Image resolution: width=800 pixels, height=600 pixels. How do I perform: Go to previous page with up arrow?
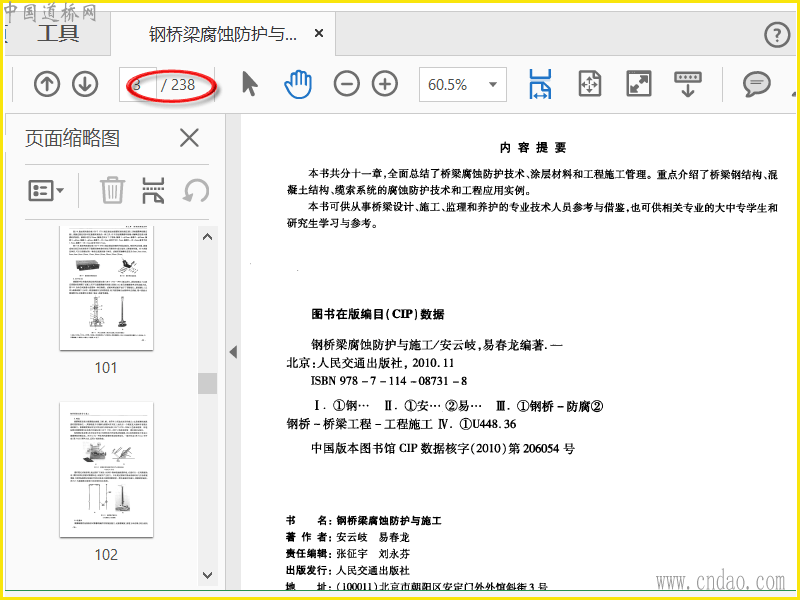[x=47, y=84]
